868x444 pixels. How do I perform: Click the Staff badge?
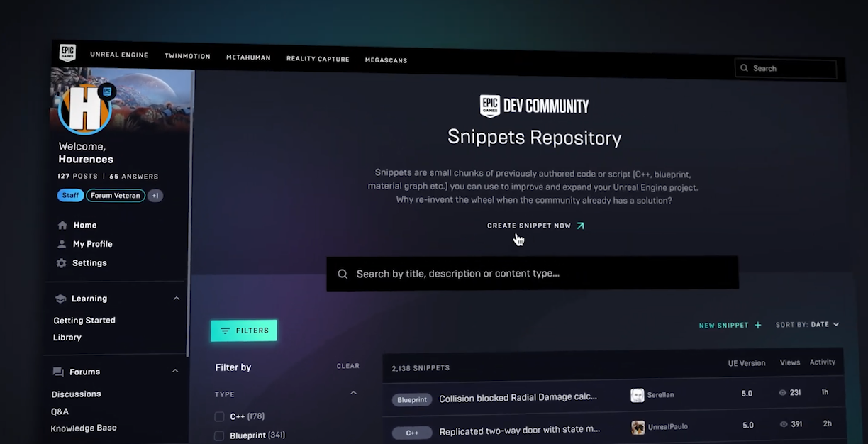[x=70, y=195]
